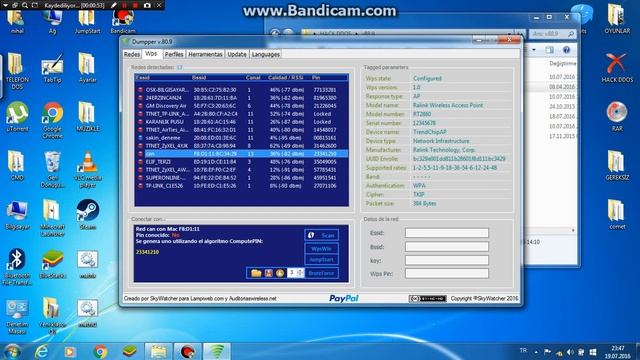Click the WpsWin button
640x360 pixels.
pos(321,249)
